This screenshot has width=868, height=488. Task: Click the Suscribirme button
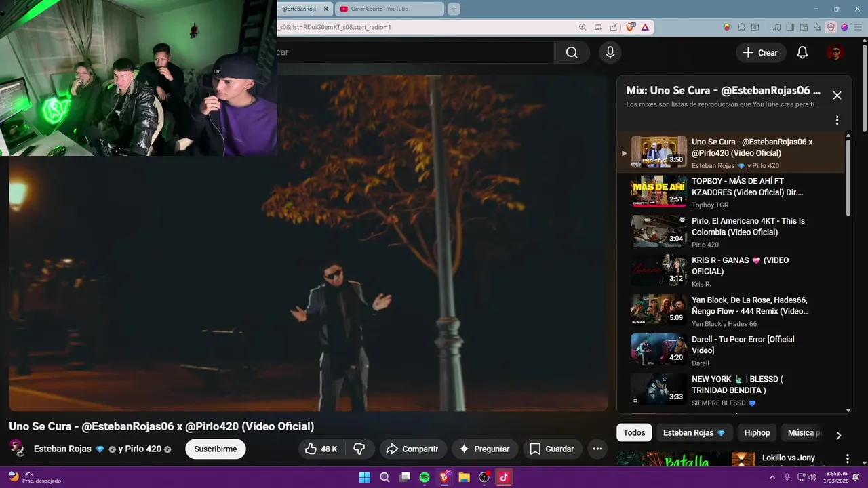point(216,449)
